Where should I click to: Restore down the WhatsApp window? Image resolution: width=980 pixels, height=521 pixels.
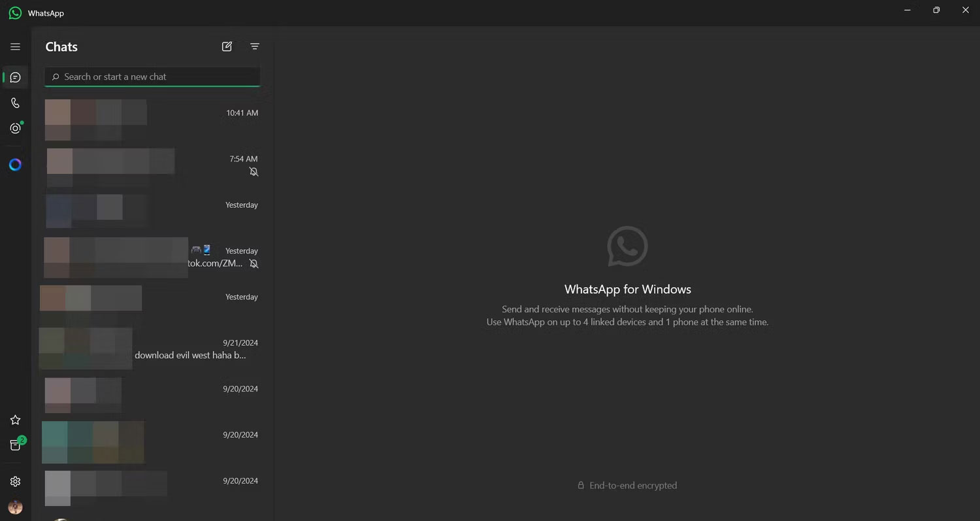tap(936, 10)
